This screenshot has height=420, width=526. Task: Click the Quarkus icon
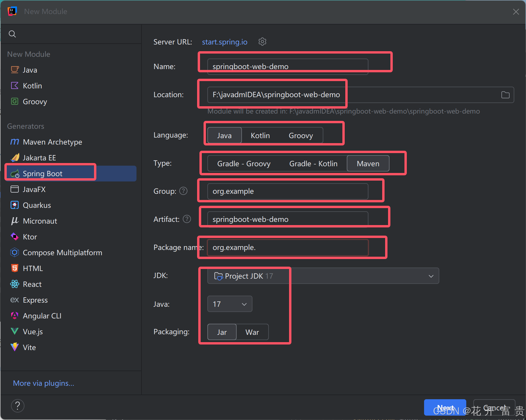(x=15, y=205)
